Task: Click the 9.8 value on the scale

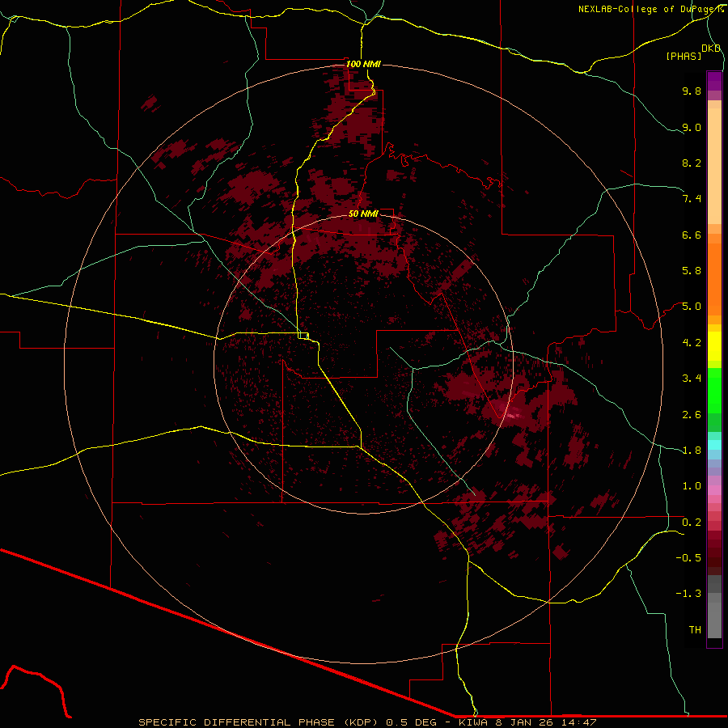Action: (691, 91)
